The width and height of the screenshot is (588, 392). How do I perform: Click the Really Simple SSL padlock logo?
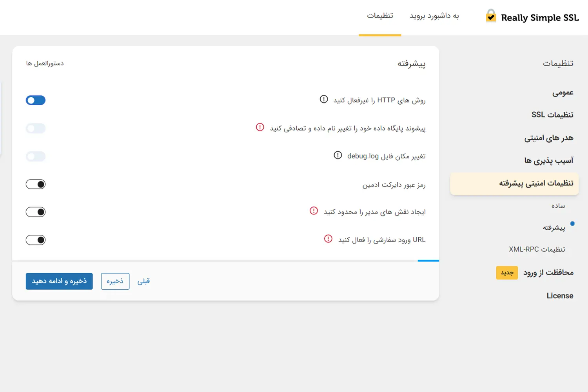[491, 16]
